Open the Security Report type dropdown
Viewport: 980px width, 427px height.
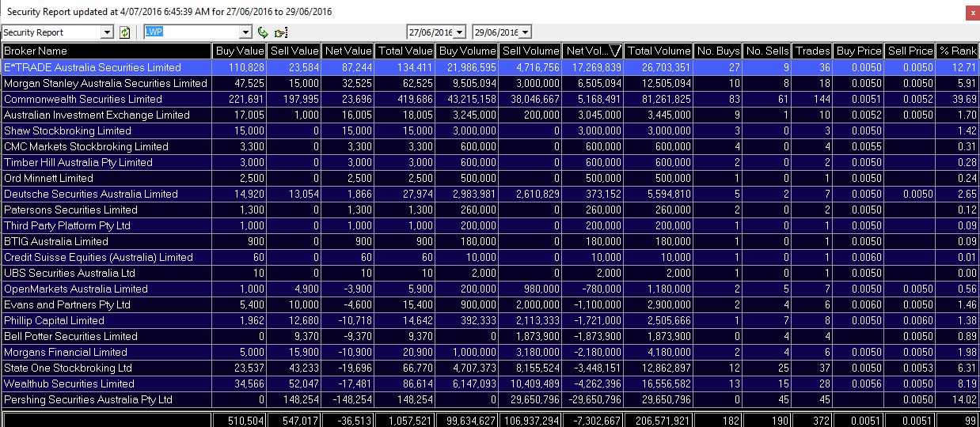(x=108, y=32)
